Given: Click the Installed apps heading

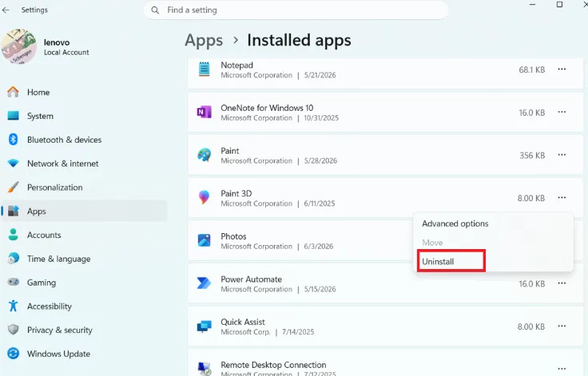Looking at the screenshot, I should 299,41.
